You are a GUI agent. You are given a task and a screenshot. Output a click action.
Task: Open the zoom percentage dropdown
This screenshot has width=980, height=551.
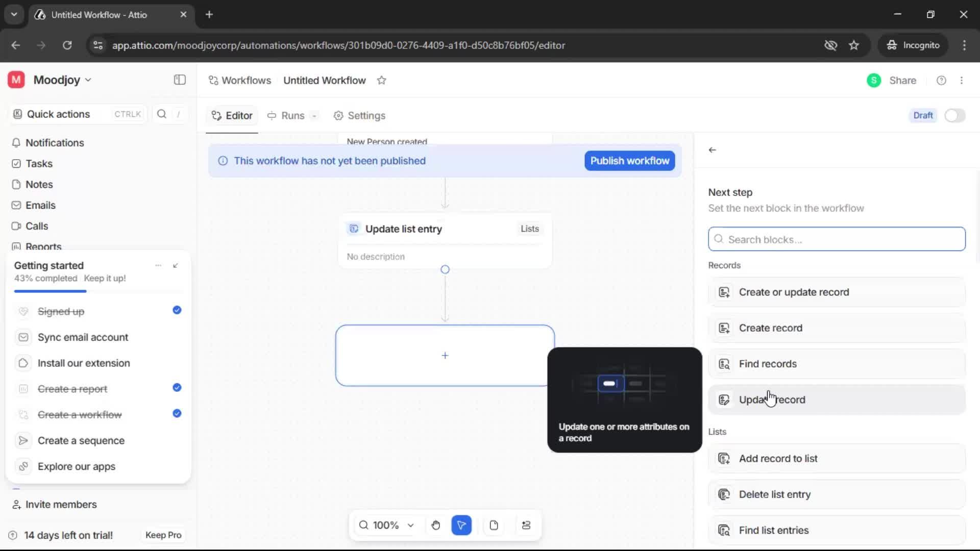pyautogui.click(x=411, y=525)
